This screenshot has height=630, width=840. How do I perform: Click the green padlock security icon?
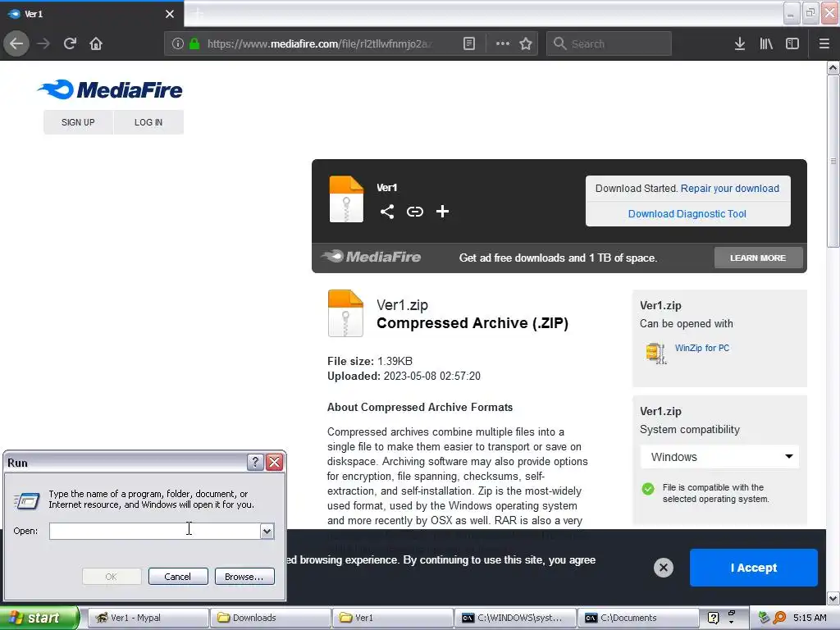194,43
